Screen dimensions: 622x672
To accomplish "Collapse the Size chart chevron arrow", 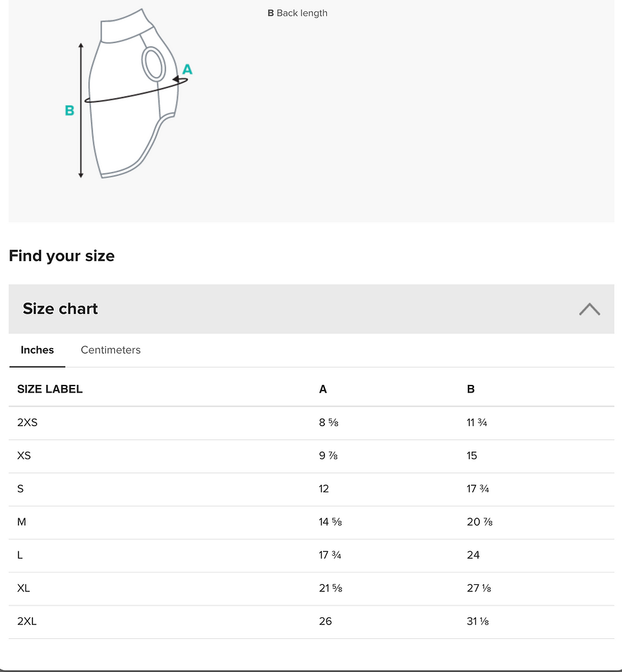I will coord(590,309).
